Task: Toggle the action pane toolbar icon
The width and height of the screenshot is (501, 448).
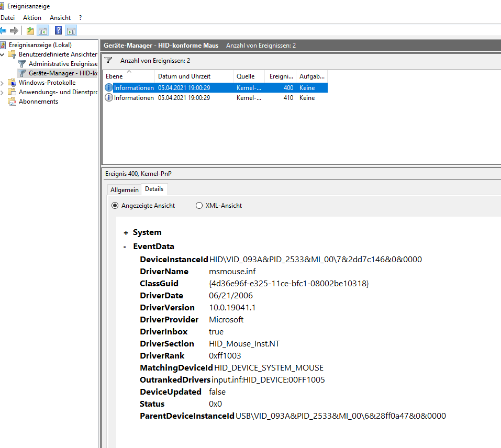Action: pos(71,31)
